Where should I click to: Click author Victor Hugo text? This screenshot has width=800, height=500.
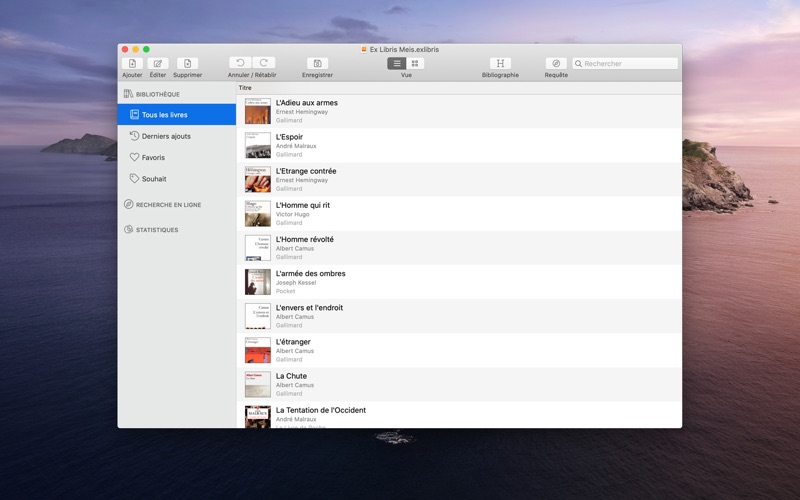(292, 214)
